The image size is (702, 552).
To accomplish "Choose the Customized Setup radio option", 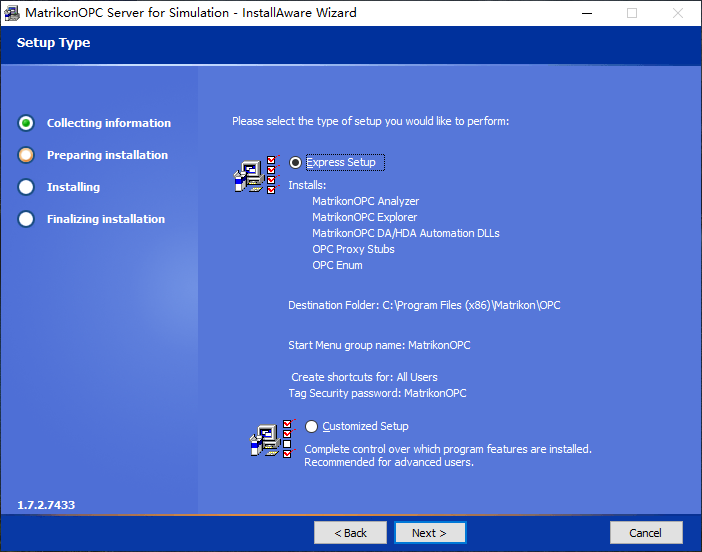I will (x=311, y=426).
